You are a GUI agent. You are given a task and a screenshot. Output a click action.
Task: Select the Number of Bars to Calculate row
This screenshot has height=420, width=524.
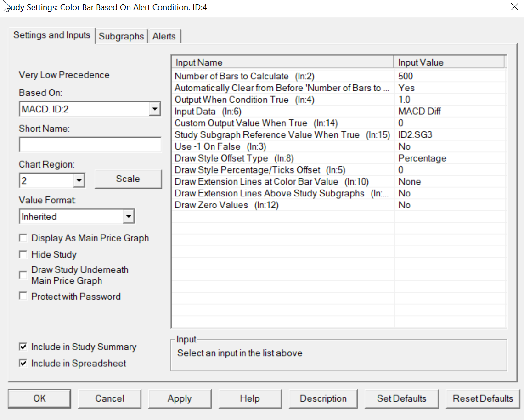[x=339, y=76]
